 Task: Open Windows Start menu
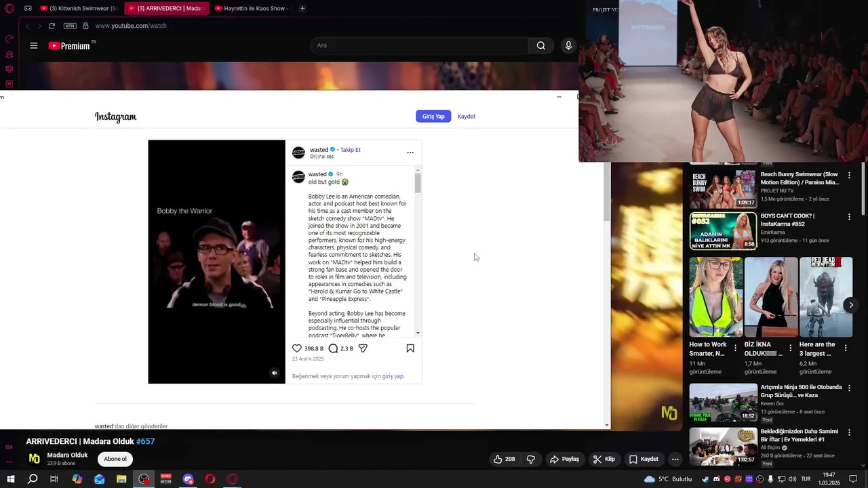pos(10,479)
